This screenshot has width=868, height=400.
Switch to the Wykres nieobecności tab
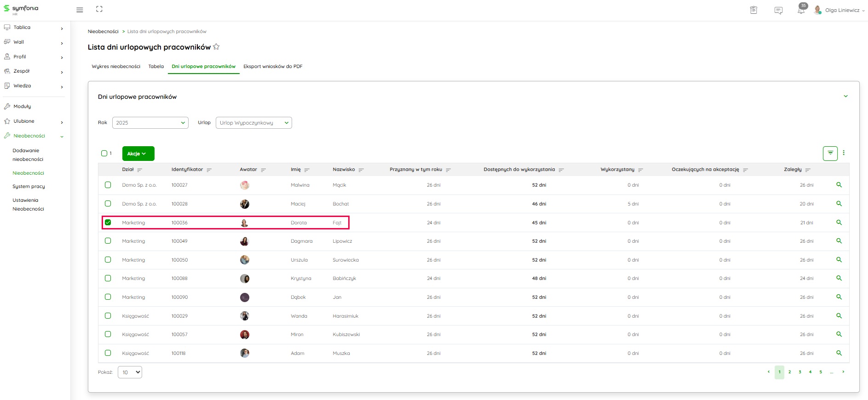coord(116,66)
